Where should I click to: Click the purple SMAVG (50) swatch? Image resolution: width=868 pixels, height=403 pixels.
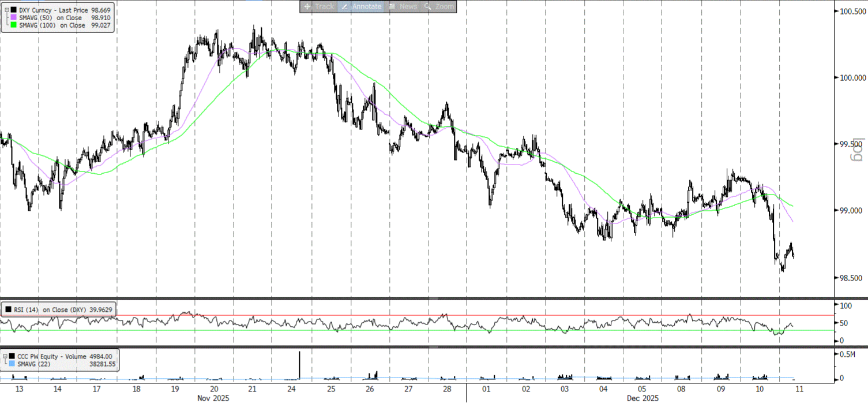click(14, 18)
